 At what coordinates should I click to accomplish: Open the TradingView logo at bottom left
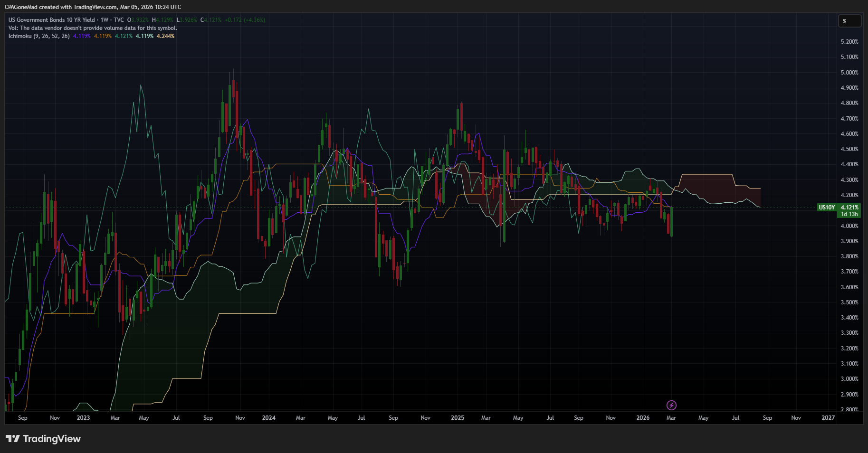[x=44, y=439]
